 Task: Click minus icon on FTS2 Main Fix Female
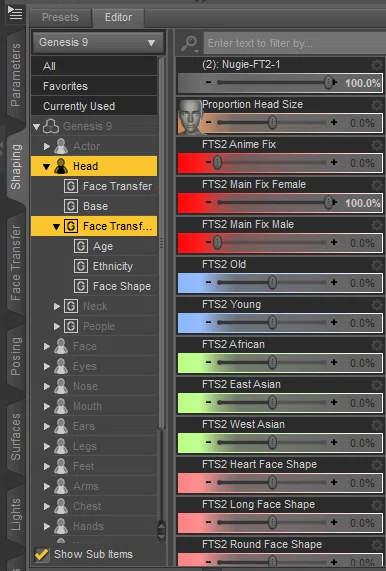tap(208, 202)
